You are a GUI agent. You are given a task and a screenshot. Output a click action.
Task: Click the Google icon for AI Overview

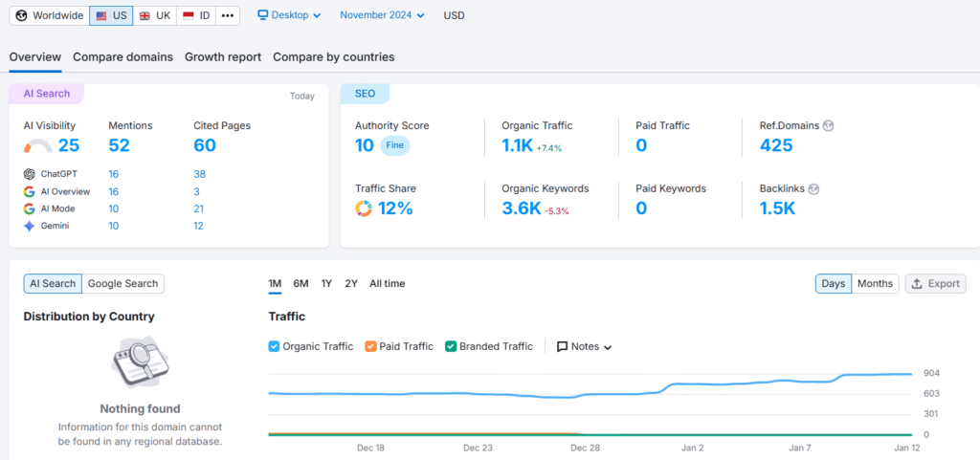tap(30, 191)
